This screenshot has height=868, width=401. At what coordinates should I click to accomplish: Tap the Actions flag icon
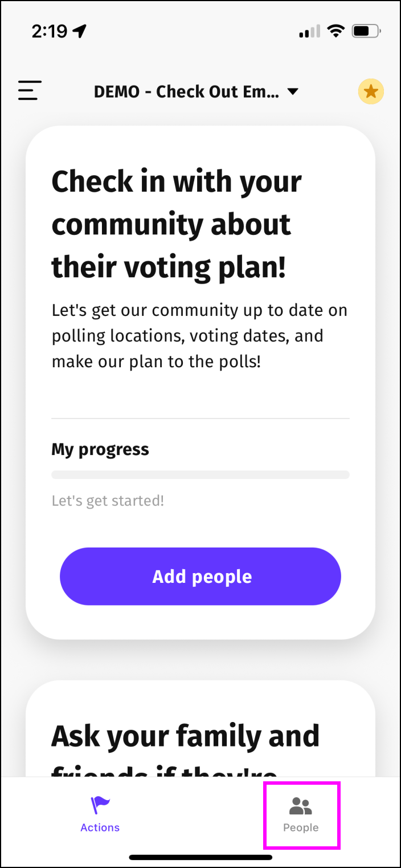tap(100, 806)
